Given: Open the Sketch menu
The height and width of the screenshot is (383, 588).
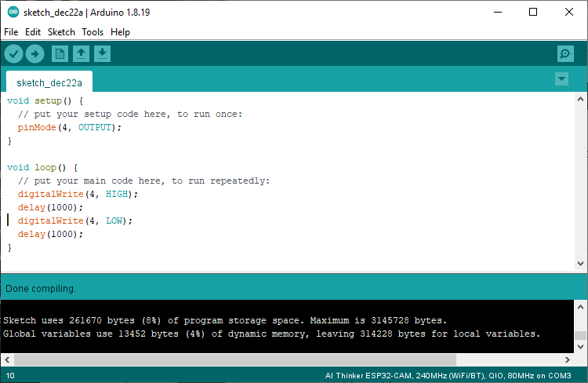Looking at the screenshot, I should [61, 32].
